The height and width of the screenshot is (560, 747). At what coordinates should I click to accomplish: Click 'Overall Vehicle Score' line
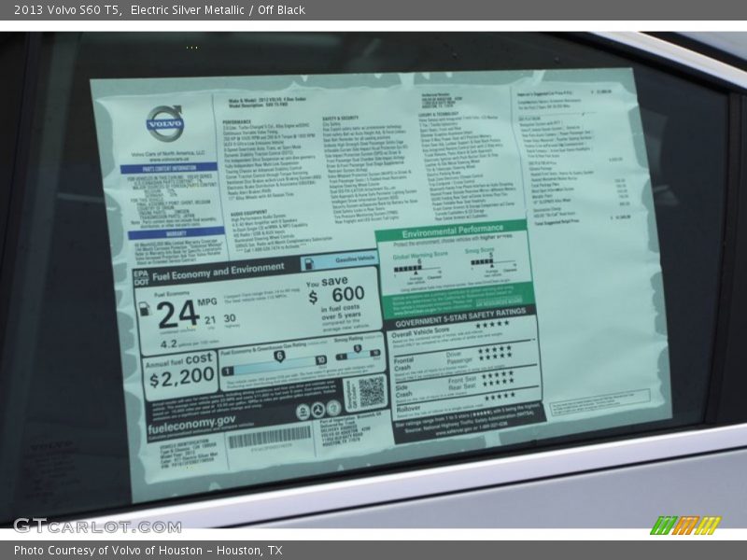[421, 332]
